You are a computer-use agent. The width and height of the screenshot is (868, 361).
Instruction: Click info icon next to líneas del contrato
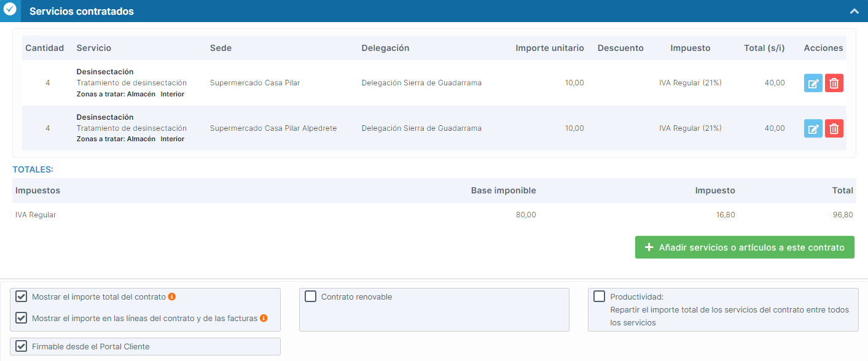(x=264, y=318)
